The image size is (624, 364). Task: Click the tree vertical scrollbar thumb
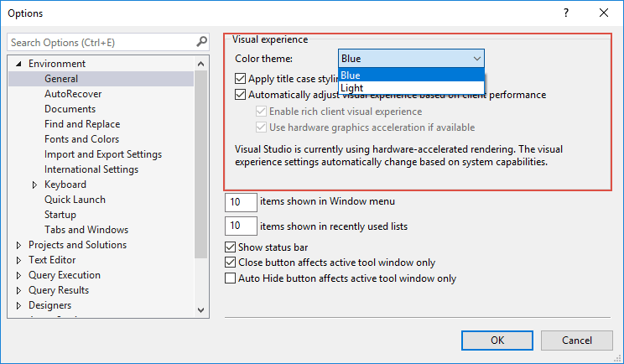pos(201,164)
